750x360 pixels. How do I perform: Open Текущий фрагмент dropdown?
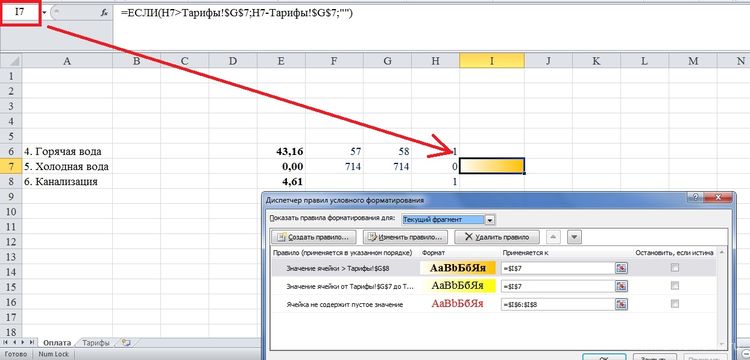click(x=490, y=220)
